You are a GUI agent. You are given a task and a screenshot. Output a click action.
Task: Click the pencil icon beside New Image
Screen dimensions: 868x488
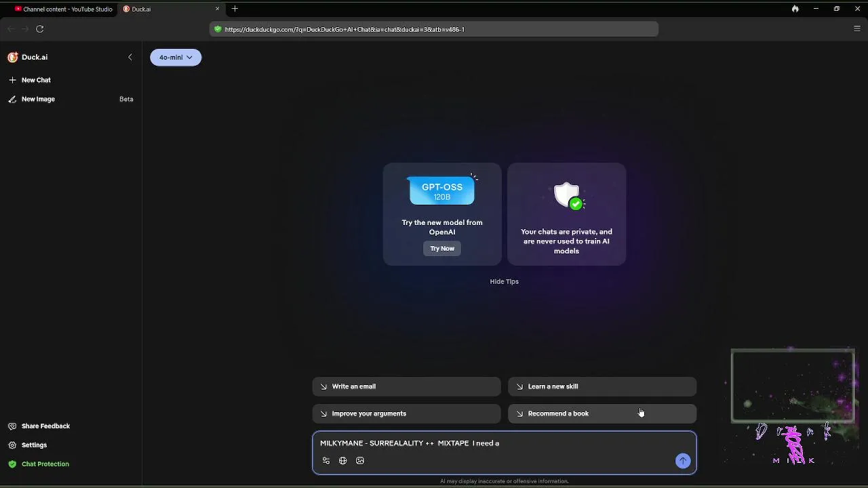coord(12,99)
